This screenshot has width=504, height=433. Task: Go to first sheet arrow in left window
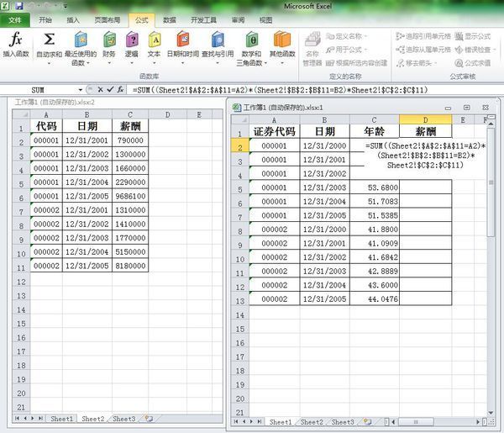click(17, 418)
